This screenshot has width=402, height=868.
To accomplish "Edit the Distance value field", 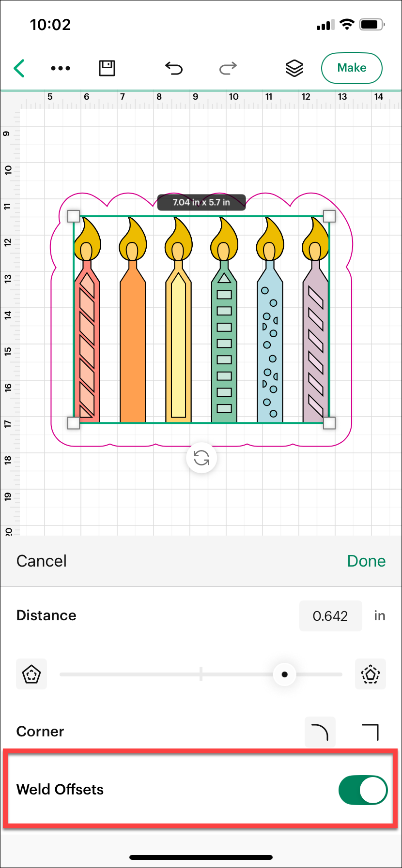I will (330, 616).
